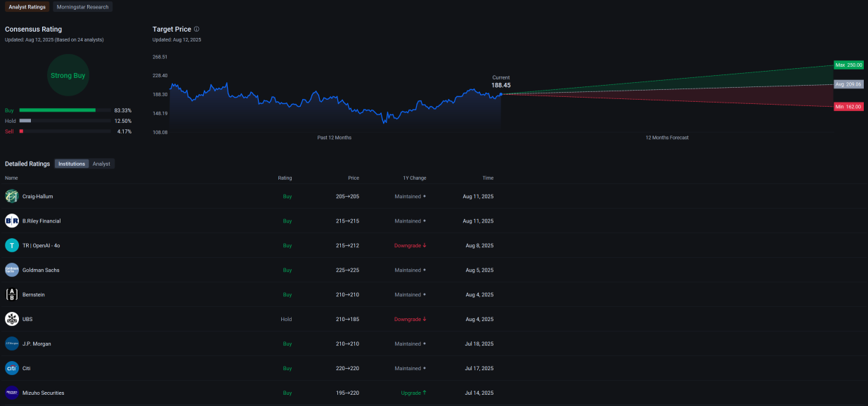The image size is (868, 406).
Task: Click the Jul 14, 2025 date cell
Action: [479, 393]
